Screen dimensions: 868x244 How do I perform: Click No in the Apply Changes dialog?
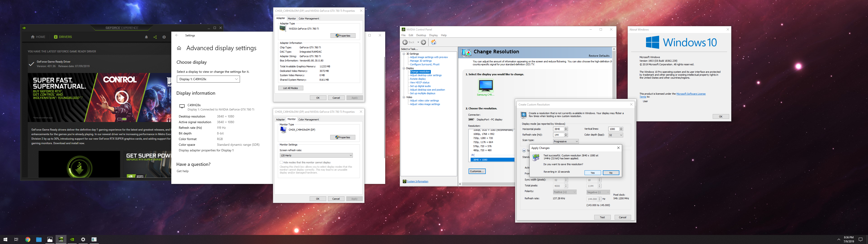tap(611, 173)
